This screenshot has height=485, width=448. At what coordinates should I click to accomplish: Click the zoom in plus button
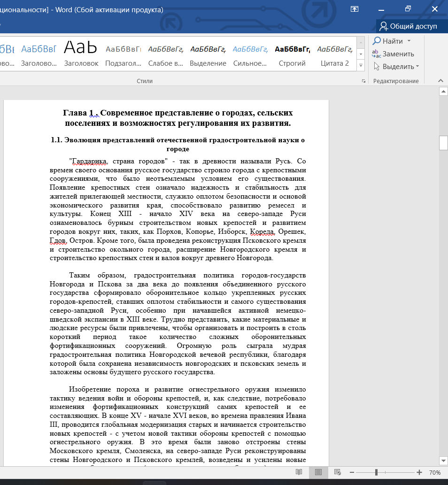[x=419, y=472]
